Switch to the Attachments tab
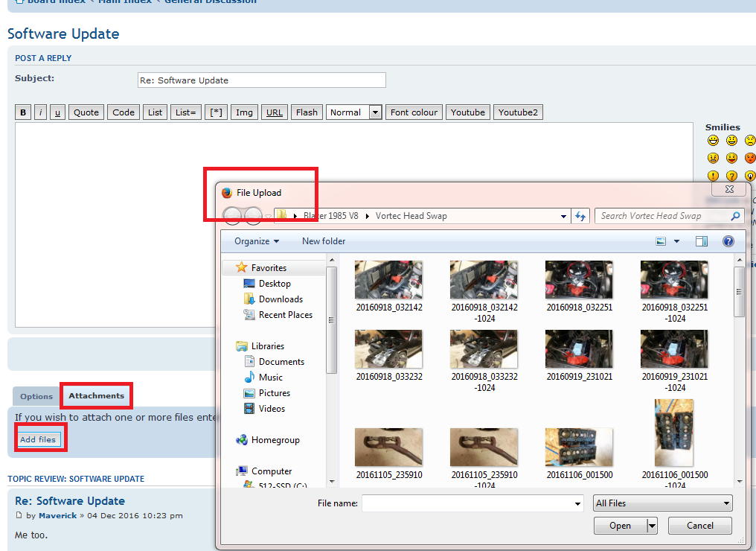The image size is (756, 551). tap(97, 395)
